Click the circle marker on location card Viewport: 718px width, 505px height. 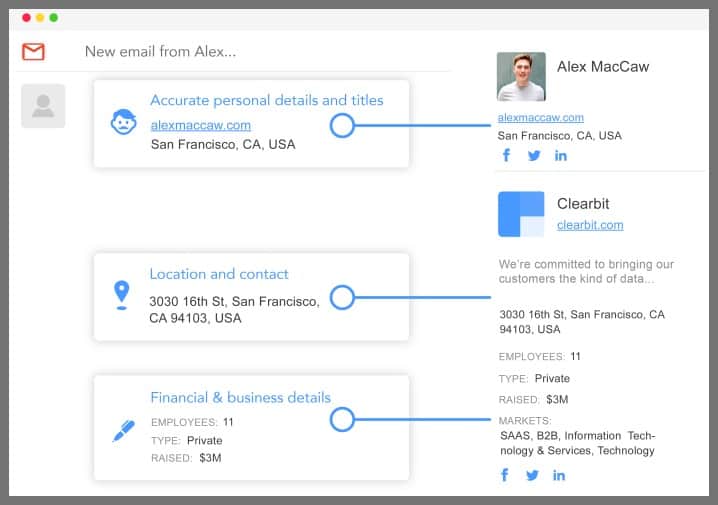point(342,297)
